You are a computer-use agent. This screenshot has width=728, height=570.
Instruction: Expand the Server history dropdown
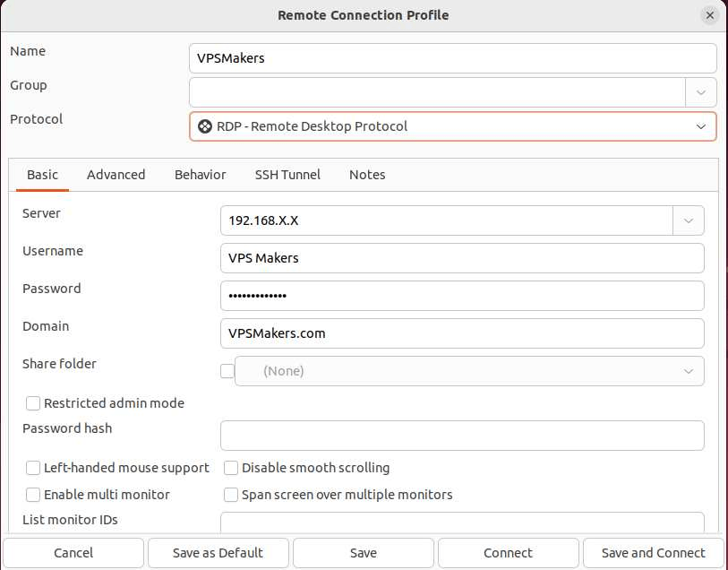tap(688, 220)
